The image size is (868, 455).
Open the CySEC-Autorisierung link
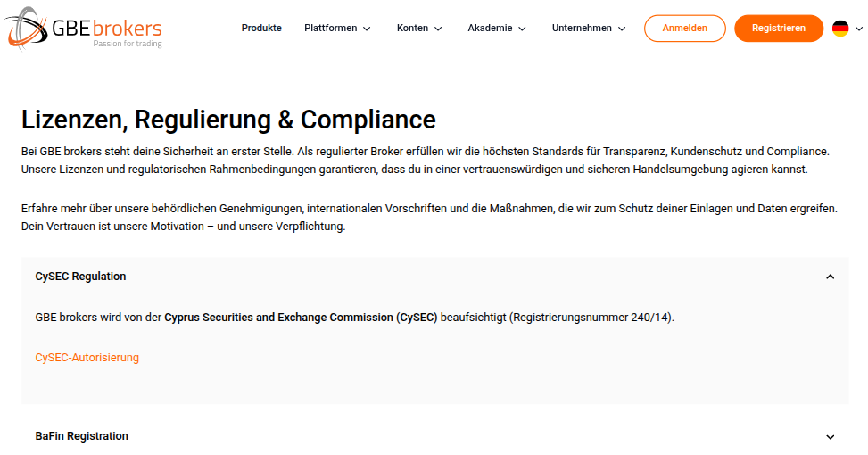point(87,358)
